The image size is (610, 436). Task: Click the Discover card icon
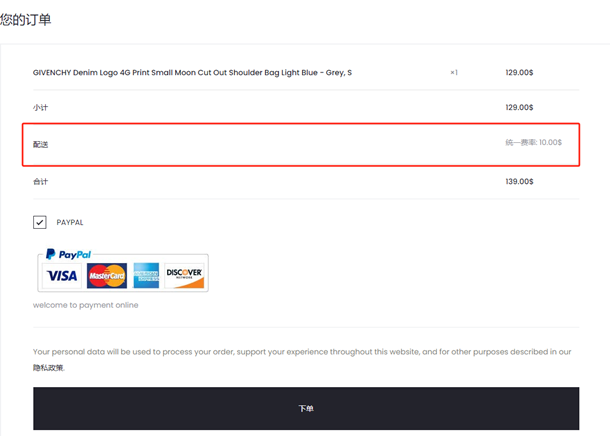[x=184, y=276]
